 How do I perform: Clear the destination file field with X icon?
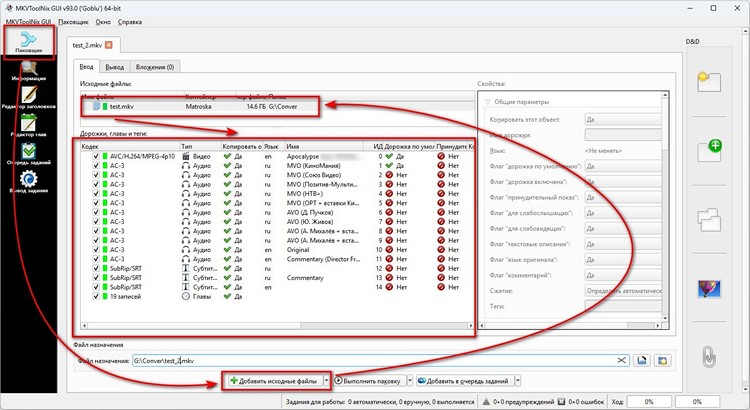621,360
